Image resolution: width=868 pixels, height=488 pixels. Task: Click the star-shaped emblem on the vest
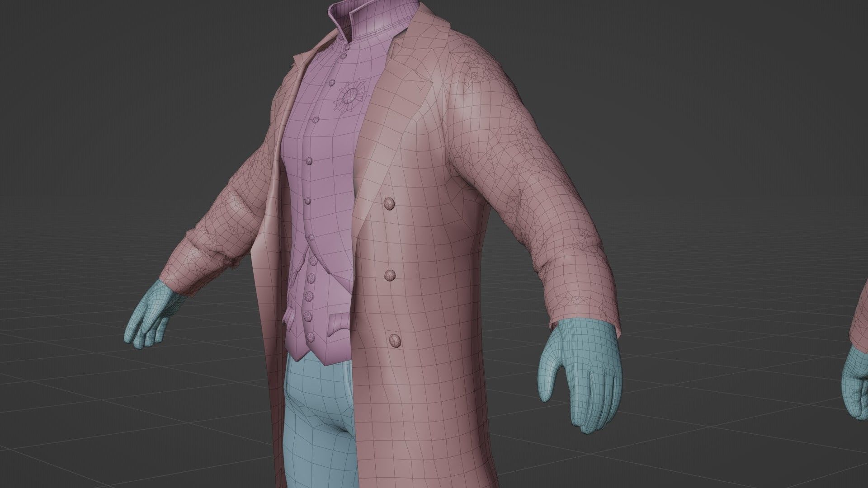tap(349, 96)
